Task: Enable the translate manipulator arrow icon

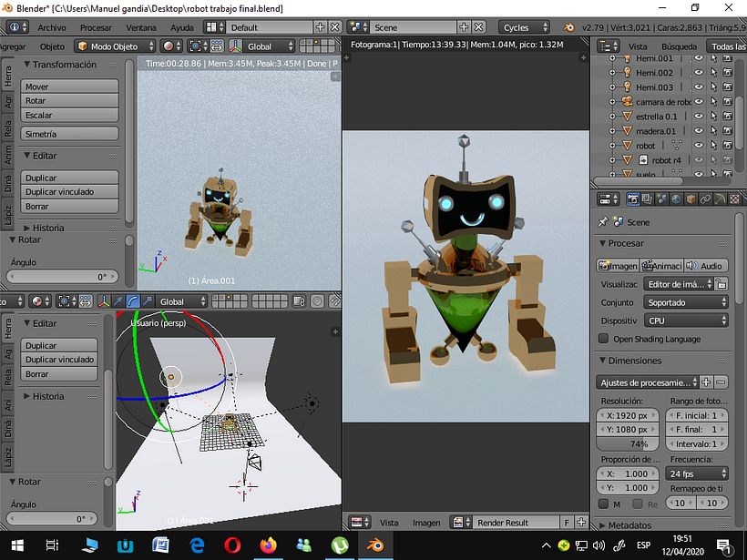Action: click(118, 301)
